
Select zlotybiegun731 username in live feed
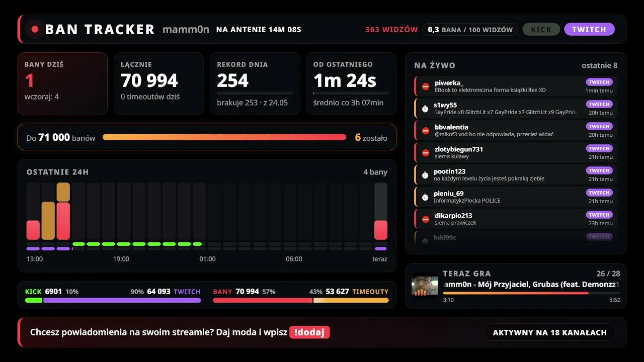click(x=459, y=149)
